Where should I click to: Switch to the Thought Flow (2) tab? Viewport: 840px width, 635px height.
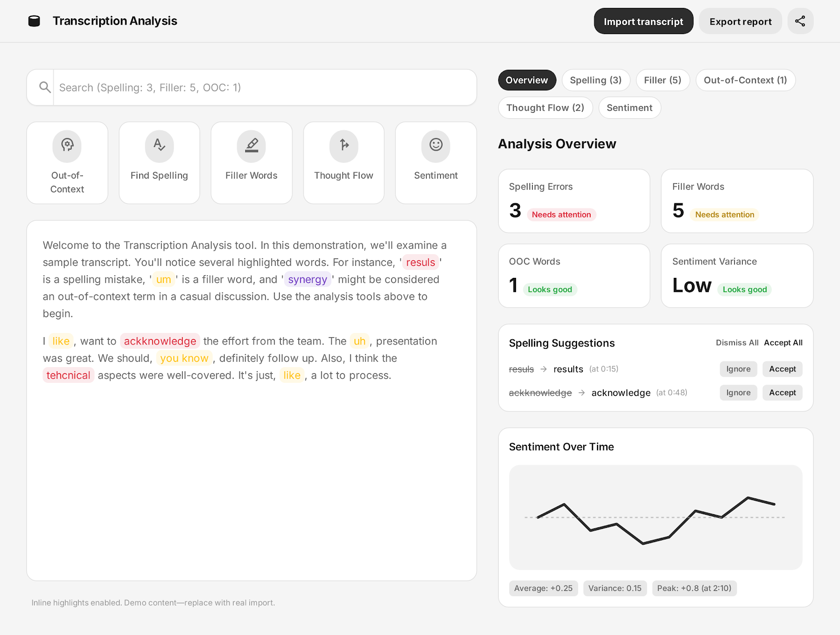[545, 108]
